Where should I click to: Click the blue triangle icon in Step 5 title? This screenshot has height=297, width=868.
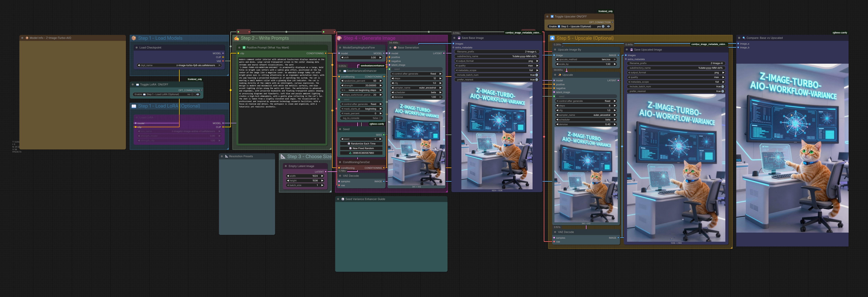click(x=552, y=38)
